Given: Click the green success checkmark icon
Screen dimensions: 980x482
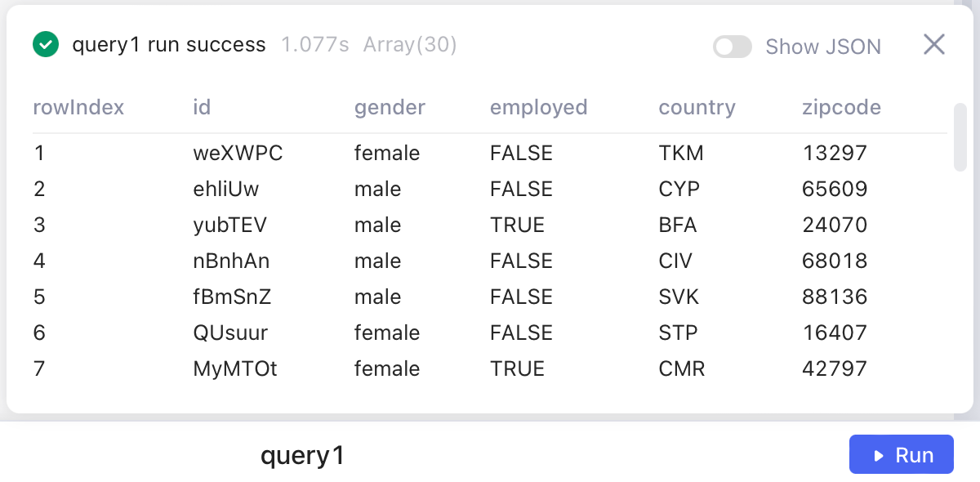Looking at the screenshot, I should coord(46,45).
